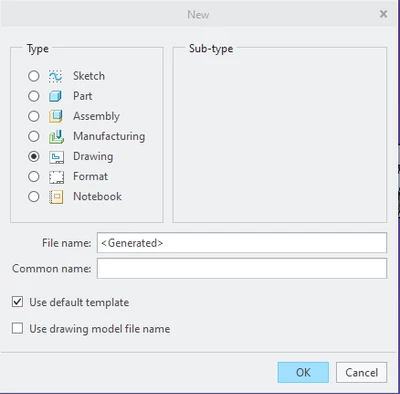The width and height of the screenshot is (400, 394).
Task: Select the Drawing radio button
Action: point(34,156)
